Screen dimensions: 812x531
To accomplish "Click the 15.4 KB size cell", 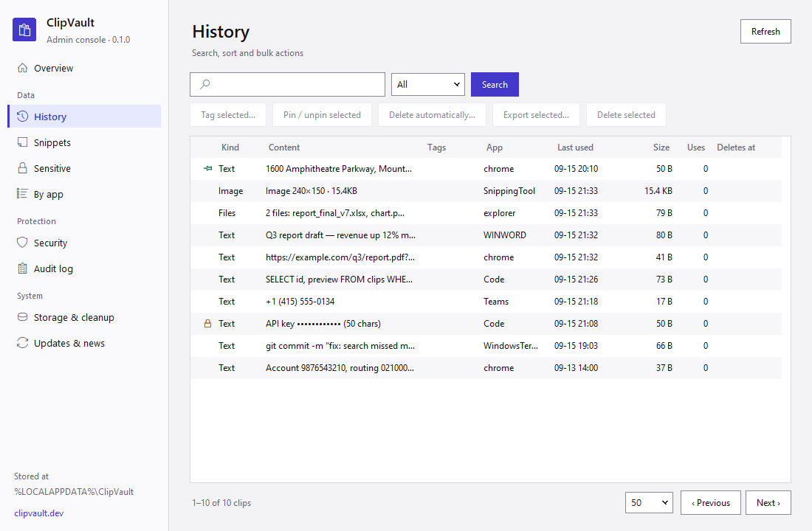I will pyautogui.click(x=658, y=191).
